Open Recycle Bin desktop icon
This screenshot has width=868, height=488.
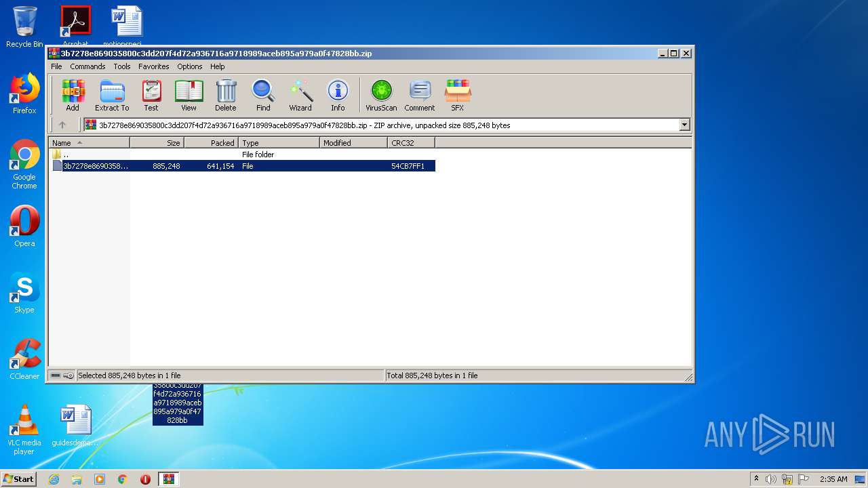[x=24, y=27]
